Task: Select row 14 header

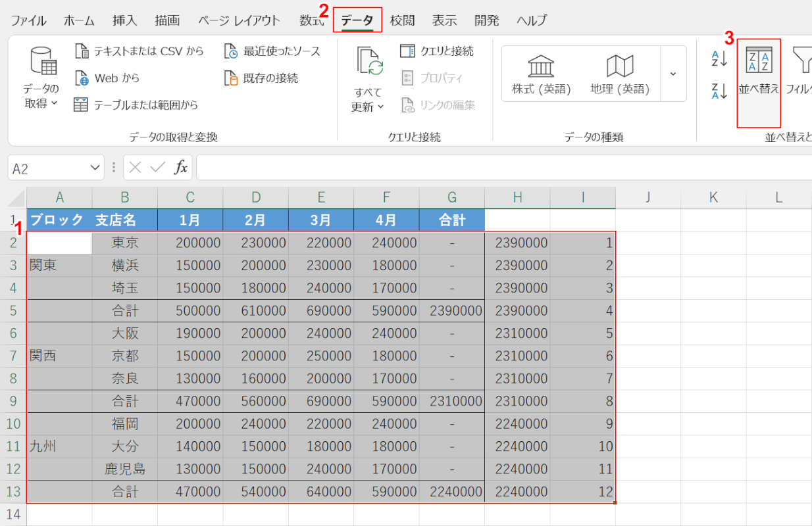Action: click(x=13, y=514)
